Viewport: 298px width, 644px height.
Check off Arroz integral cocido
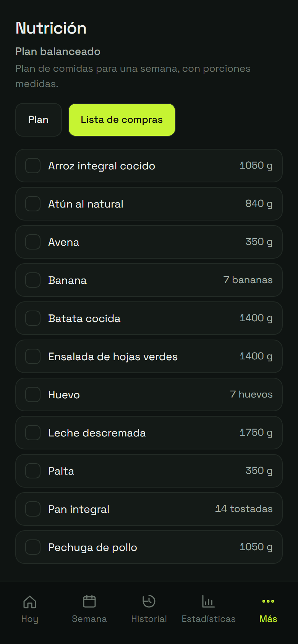33,166
